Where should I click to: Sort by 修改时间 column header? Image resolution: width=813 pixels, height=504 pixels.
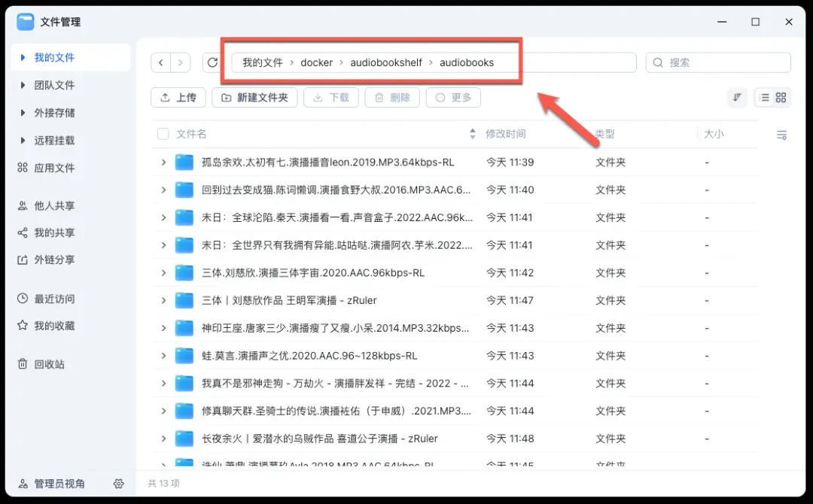(x=505, y=134)
